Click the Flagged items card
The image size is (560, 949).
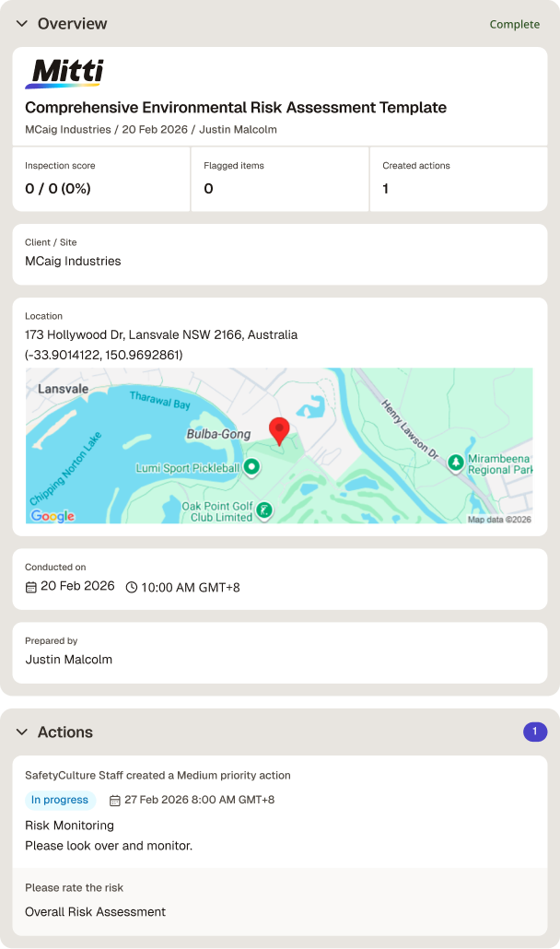[x=280, y=179]
